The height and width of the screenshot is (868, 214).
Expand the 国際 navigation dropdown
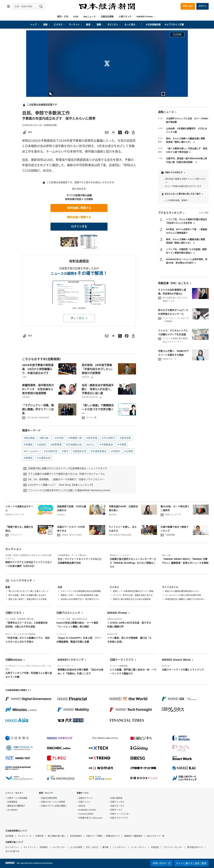pos(100,25)
